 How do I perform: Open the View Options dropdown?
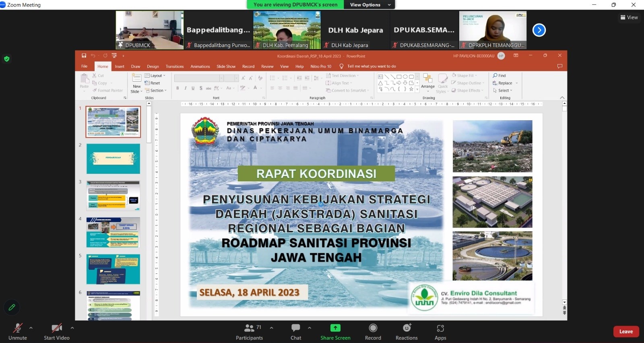[370, 5]
